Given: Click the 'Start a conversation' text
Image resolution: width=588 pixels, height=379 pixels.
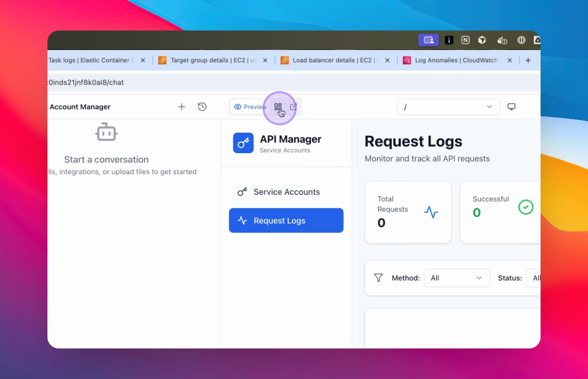Looking at the screenshot, I should coord(106,159).
